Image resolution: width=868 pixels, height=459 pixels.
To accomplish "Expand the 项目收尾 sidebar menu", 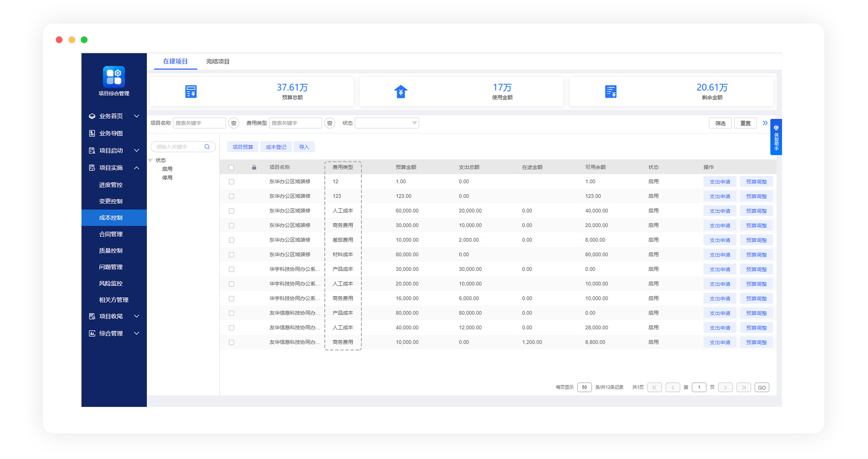I will [137, 316].
